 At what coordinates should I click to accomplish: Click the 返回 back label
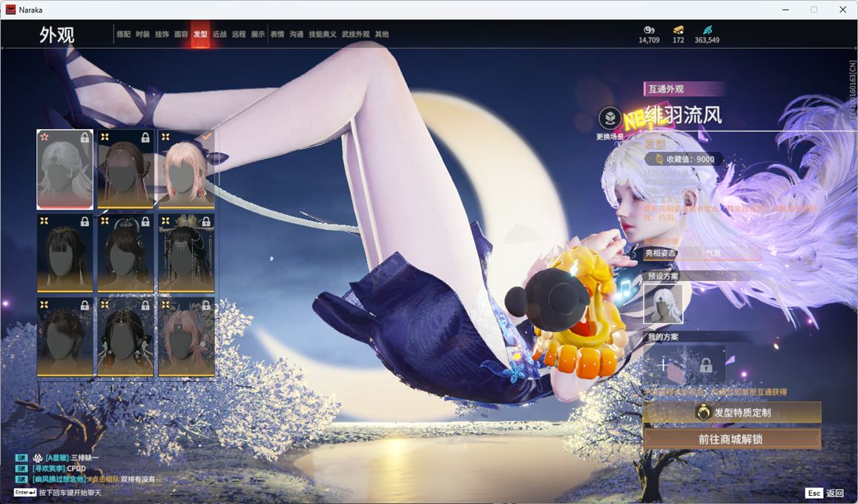[x=835, y=493]
